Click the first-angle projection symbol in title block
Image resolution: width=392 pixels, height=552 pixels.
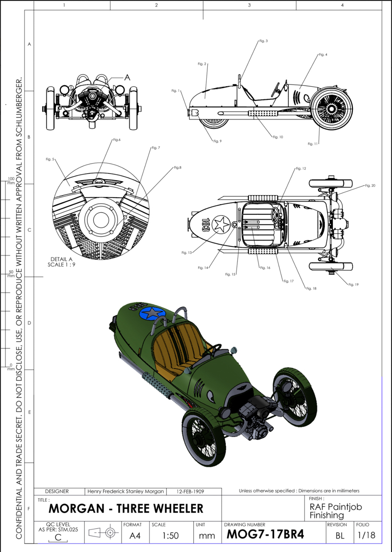pos(103,532)
